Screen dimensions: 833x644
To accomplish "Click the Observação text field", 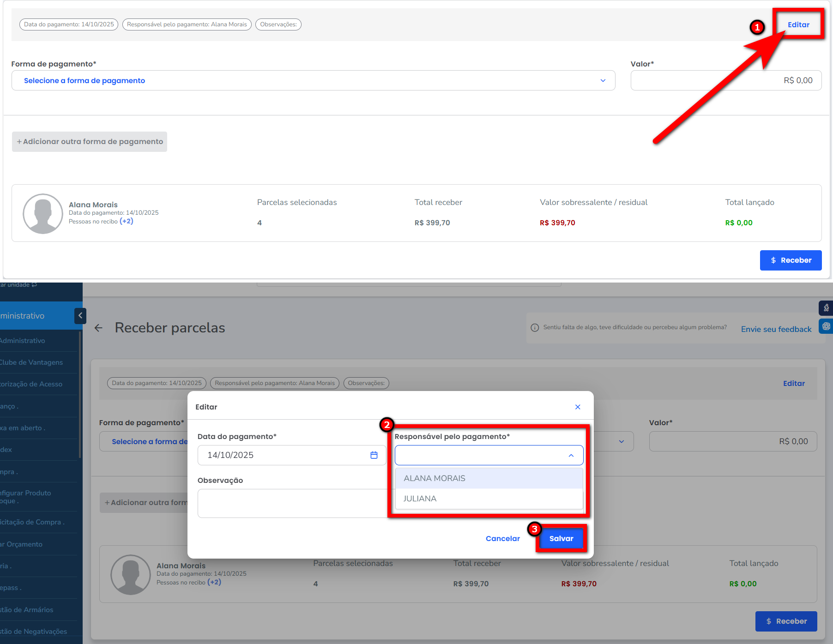I will (x=292, y=503).
